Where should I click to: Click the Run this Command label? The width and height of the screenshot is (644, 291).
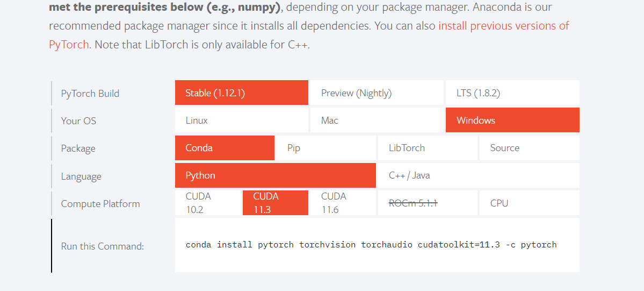(103, 246)
